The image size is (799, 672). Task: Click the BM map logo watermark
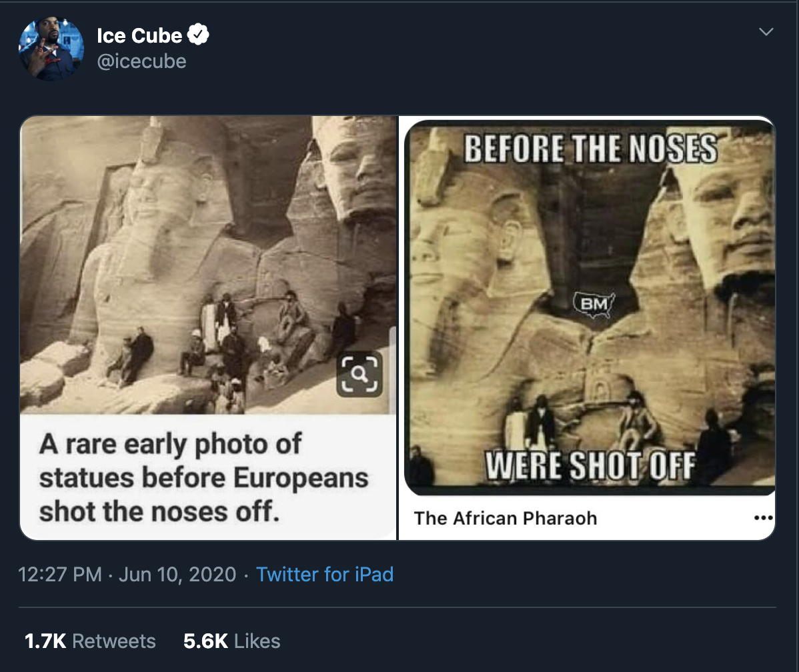point(593,305)
